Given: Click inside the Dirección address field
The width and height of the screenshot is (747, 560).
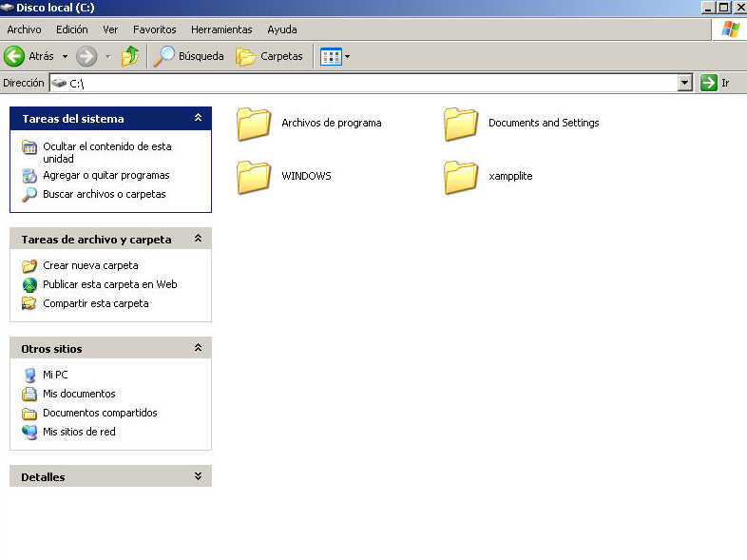Looking at the screenshot, I should (380, 84).
